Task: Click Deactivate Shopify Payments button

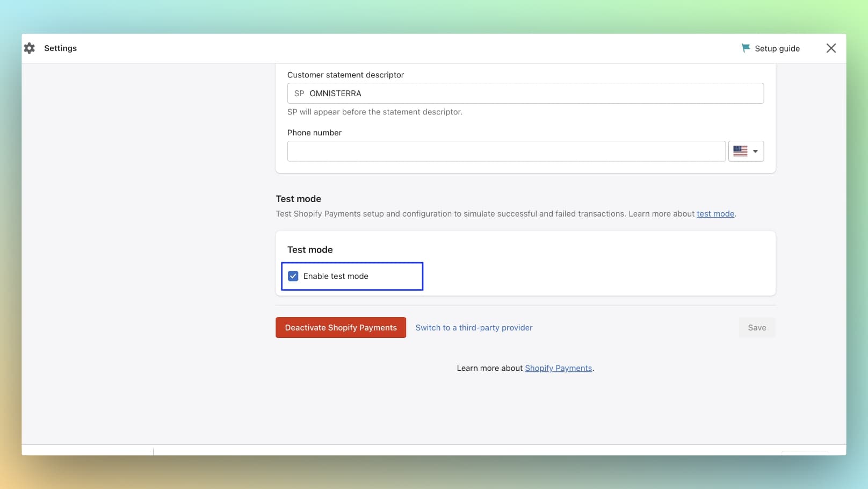Action: (341, 328)
